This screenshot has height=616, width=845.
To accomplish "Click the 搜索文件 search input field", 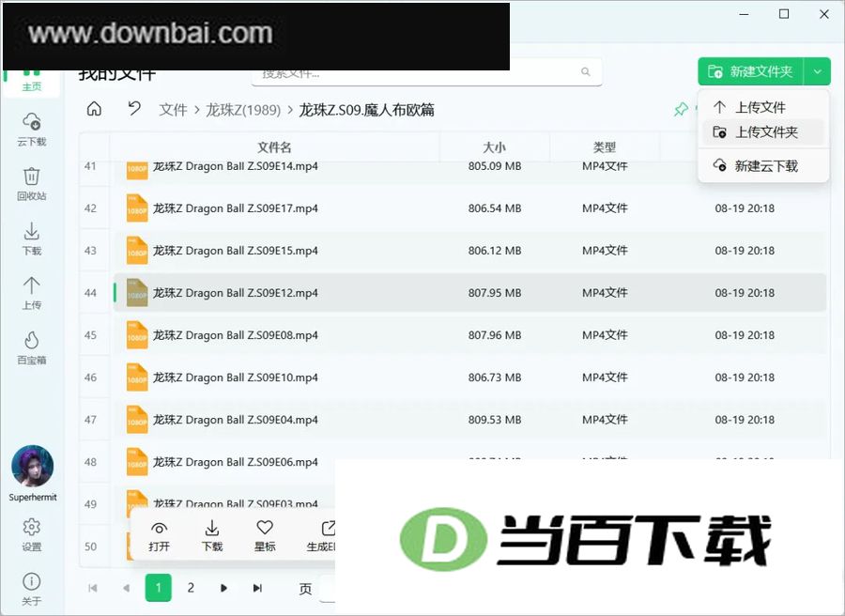I will point(426,72).
